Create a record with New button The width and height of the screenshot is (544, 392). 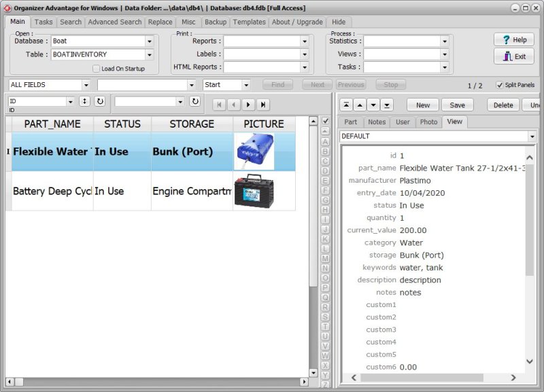(423, 105)
